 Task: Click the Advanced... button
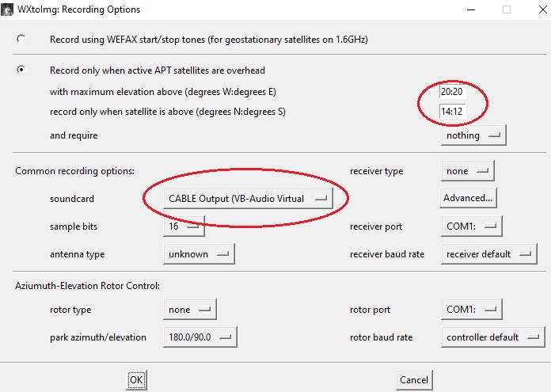469,198
